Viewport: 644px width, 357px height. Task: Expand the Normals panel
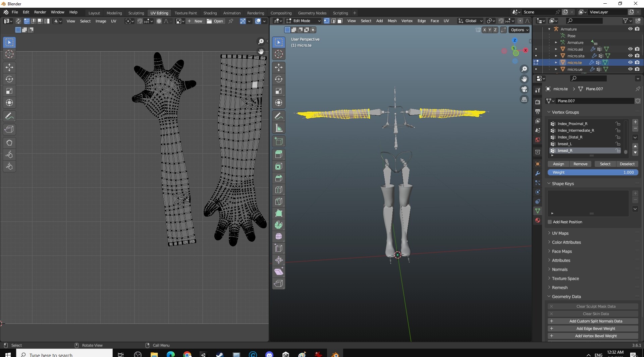559,270
